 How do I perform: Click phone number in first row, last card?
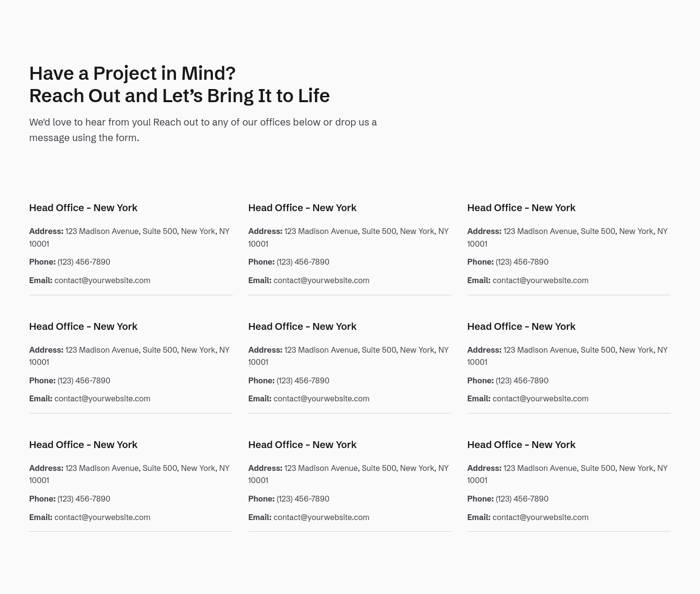click(522, 262)
